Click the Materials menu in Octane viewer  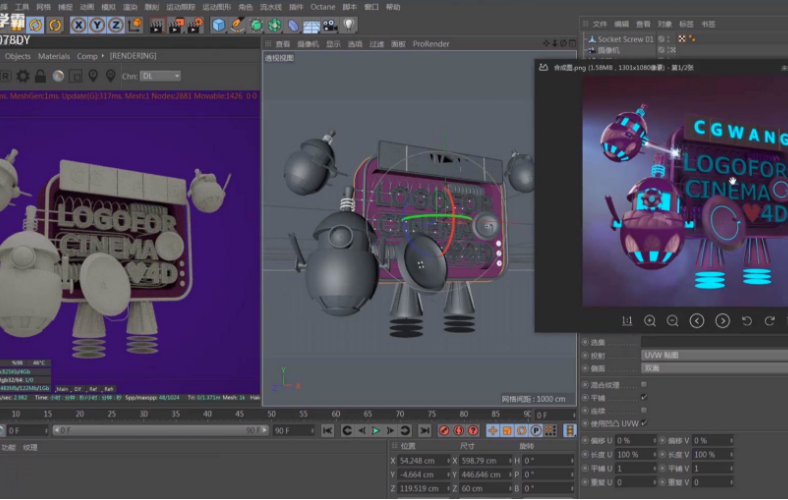click(x=54, y=56)
